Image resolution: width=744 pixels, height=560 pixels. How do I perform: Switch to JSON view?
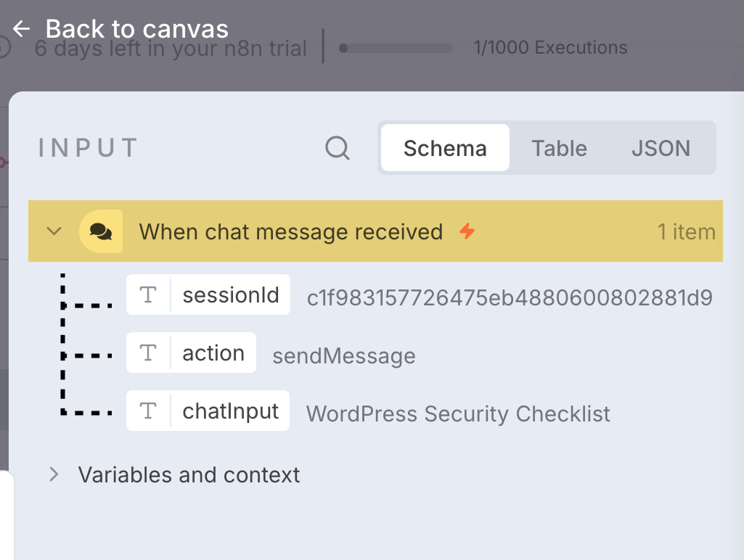(x=661, y=148)
